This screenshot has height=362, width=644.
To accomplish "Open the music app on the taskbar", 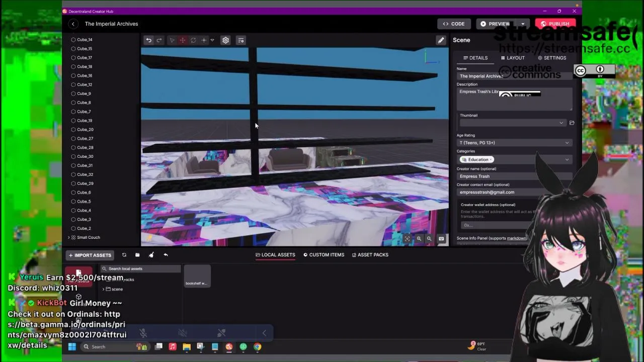I will 172,346.
